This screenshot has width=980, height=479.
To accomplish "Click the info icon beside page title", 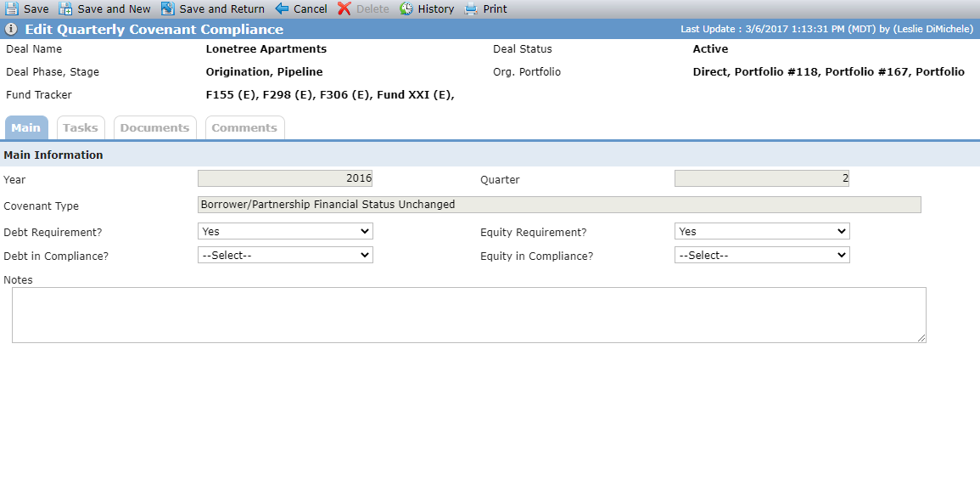I will click(11, 30).
